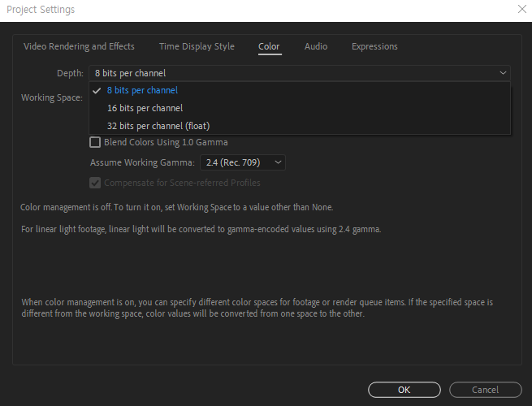This screenshot has height=406, width=532.
Task: Toggle Compensate for Scene-referred Profiles checkbox
Action: tap(95, 183)
